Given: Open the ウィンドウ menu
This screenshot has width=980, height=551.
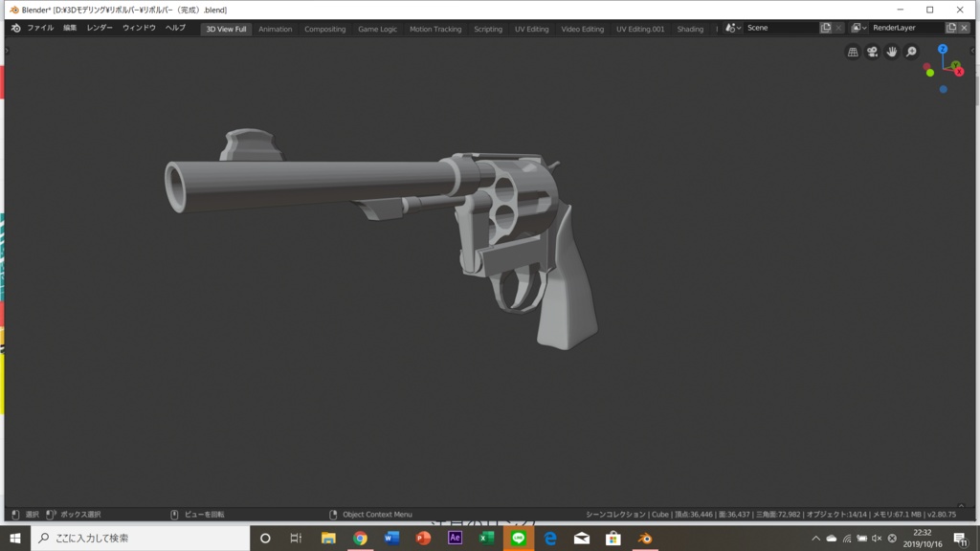Looking at the screenshot, I should tap(139, 28).
